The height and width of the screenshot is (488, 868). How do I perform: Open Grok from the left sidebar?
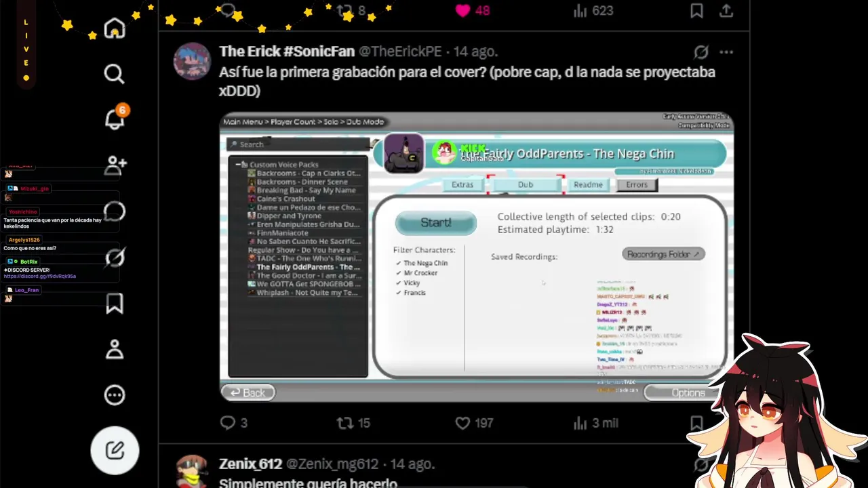[115, 258]
